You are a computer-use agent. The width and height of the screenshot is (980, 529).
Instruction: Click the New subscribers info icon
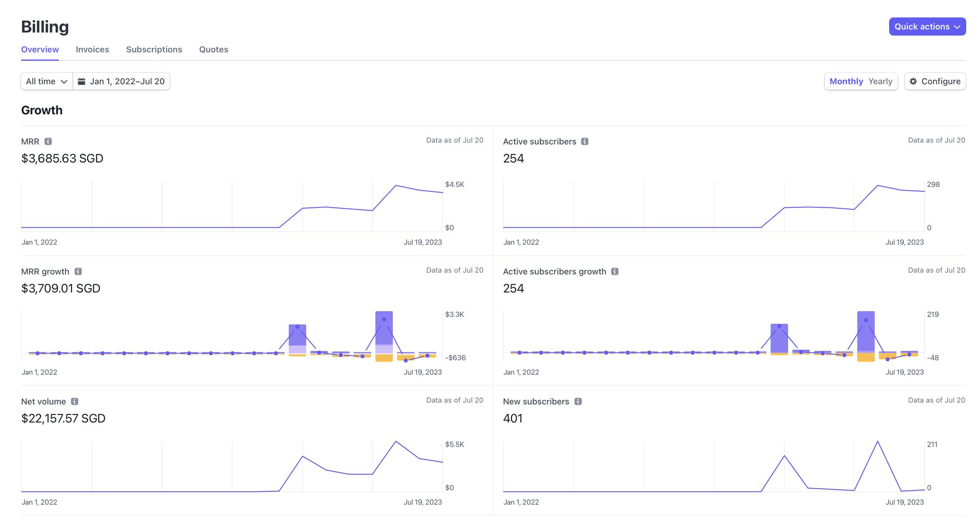578,401
